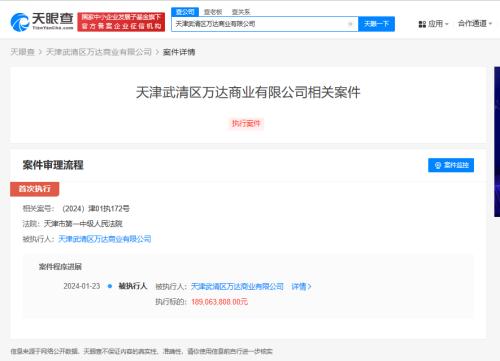Click the 执行案件 red tag
Screen dimensions: 500x361
click(x=246, y=124)
